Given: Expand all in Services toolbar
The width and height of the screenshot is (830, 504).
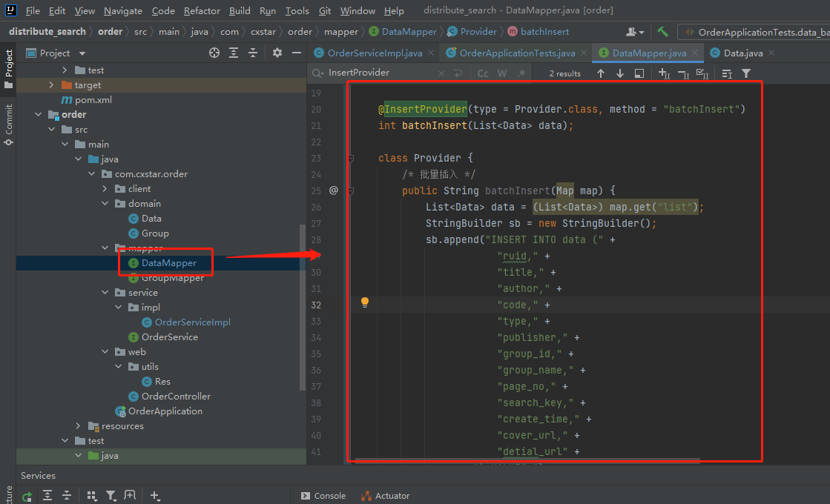Looking at the screenshot, I should (x=47, y=496).
